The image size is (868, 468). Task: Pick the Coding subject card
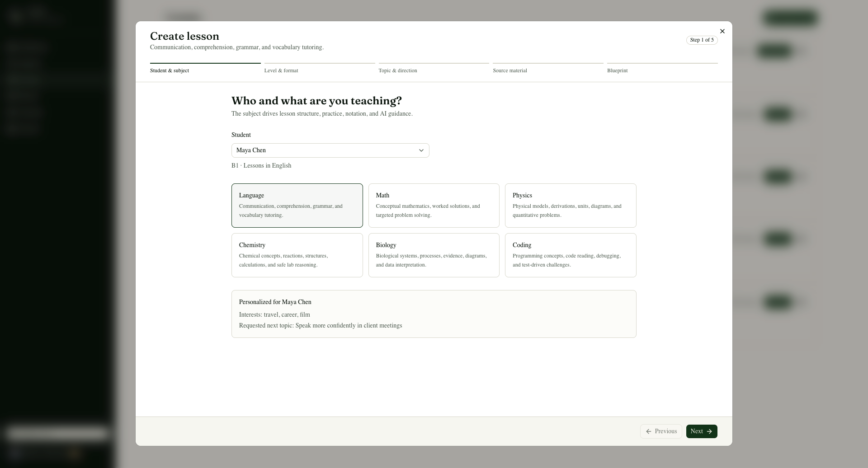(571, 255)
